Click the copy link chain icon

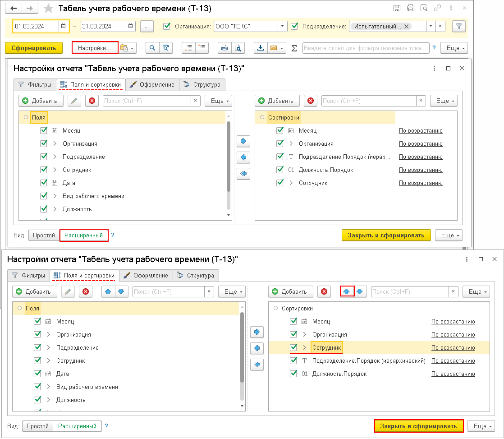click(437, 8)
